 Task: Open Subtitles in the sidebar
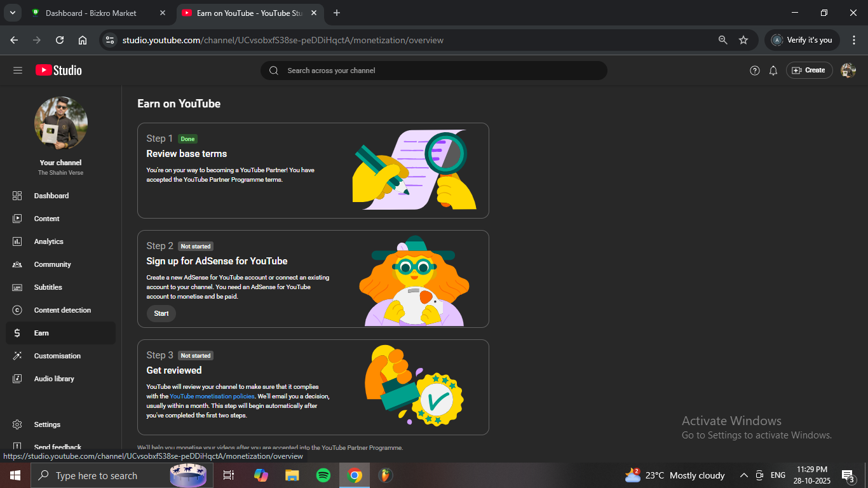[x=48, y=287]
